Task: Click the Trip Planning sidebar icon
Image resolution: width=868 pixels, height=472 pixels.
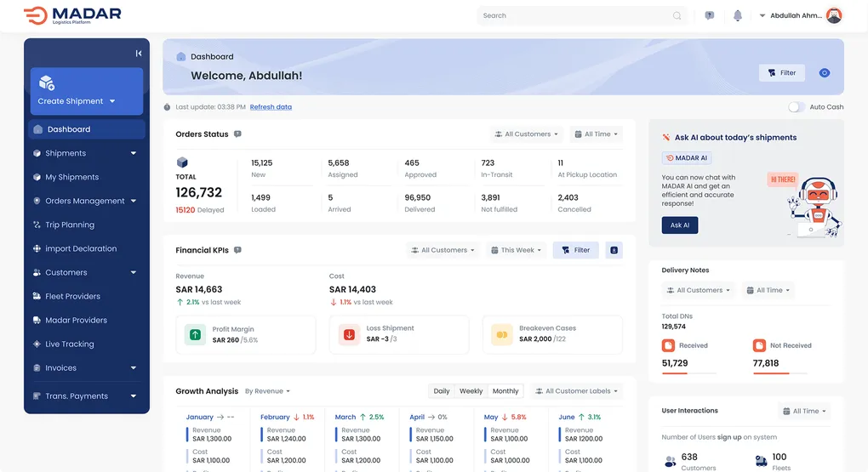Action: pos(37,225)
